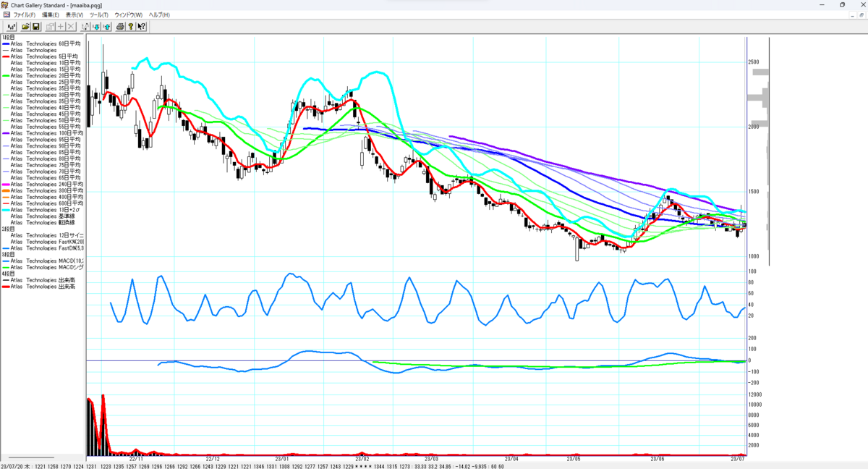Click the grayed refresh arrows icon

(x=85, y=27)
